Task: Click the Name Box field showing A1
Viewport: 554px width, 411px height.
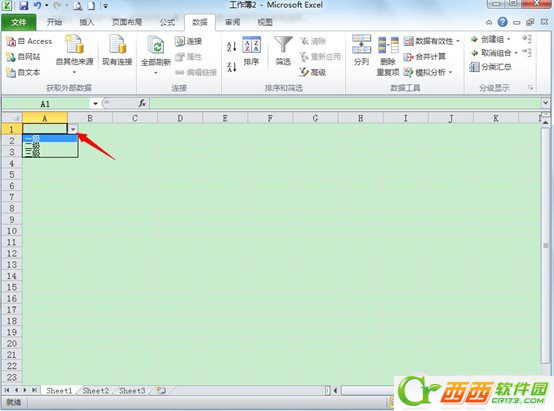Action: point(46,104)
